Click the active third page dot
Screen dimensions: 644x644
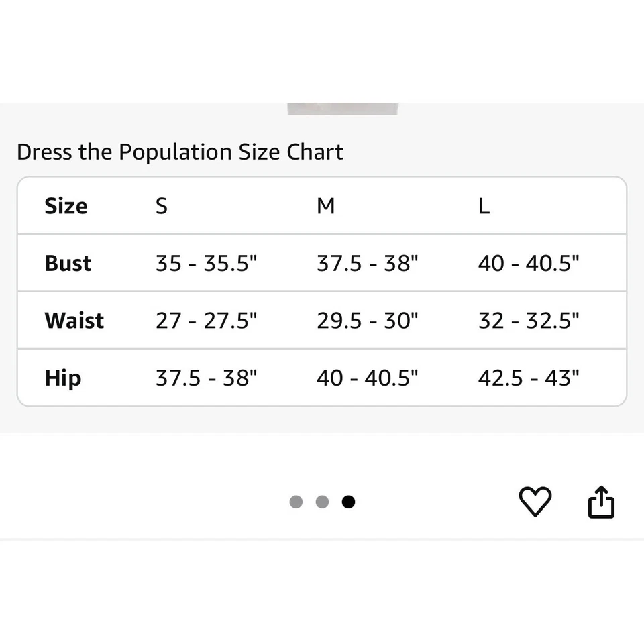[348, 502]
